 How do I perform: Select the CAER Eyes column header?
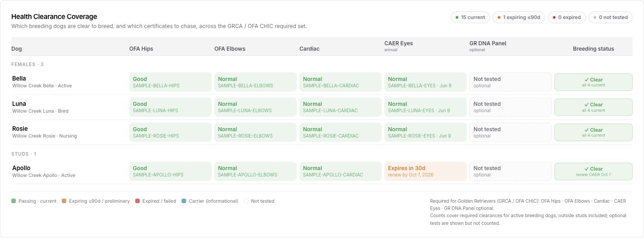pos(398,43)
